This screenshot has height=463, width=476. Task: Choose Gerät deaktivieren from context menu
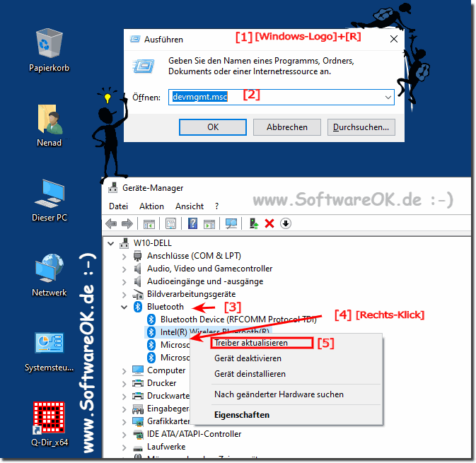286,358
